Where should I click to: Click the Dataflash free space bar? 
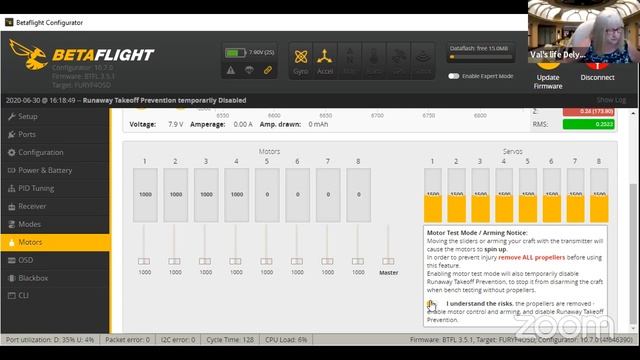pos(481,58)
